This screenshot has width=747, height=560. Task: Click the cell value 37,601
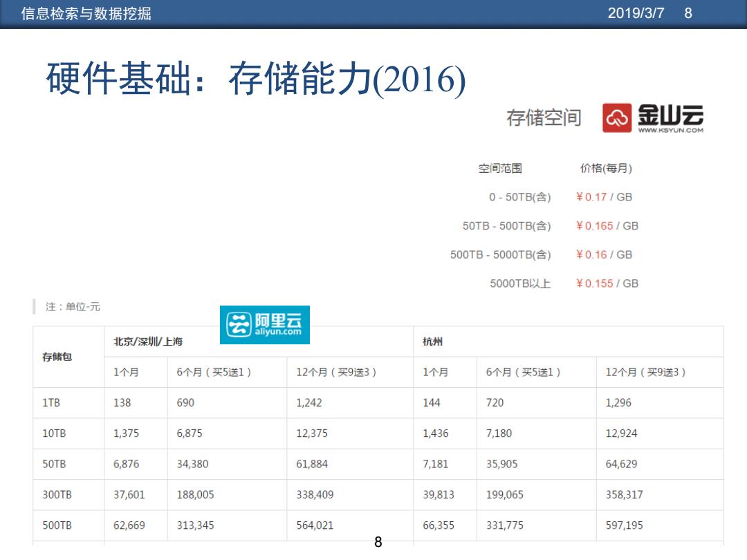(x=129, y=495)
